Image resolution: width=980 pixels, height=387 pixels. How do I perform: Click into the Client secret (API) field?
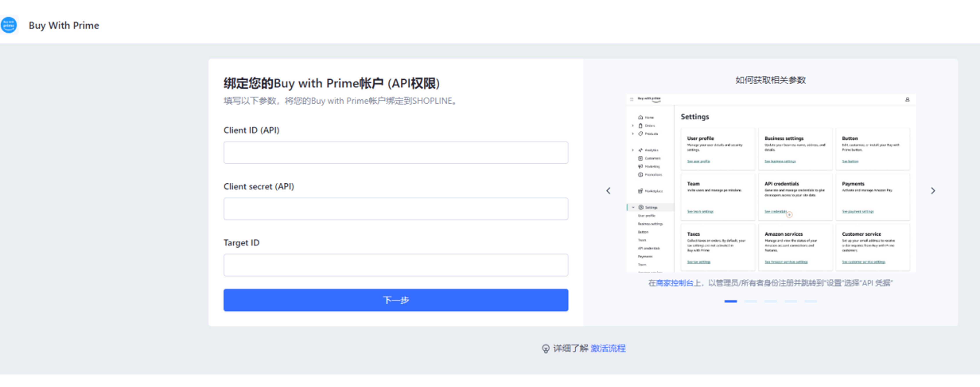pyautogui.click(x=396, y=209)
